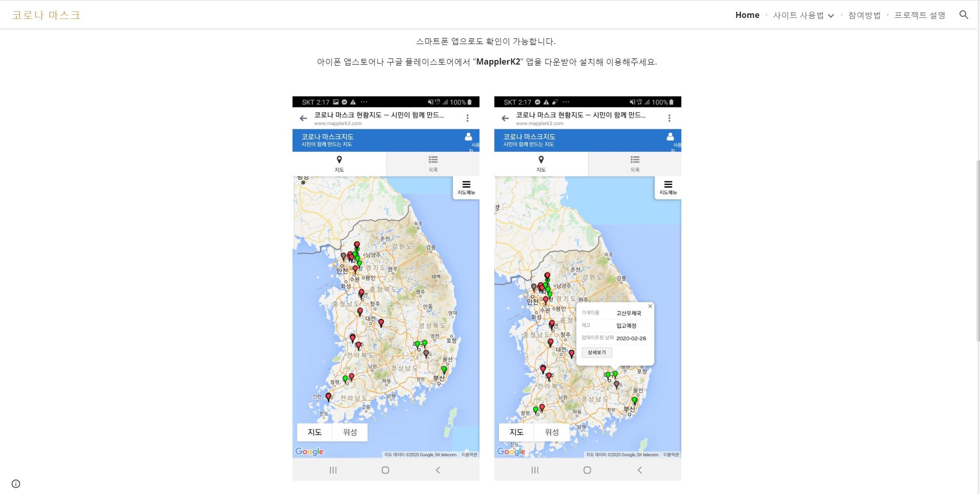Click the back arrow on left phone
This screenshot has width=980, height=494.
[x=303, y=118]
